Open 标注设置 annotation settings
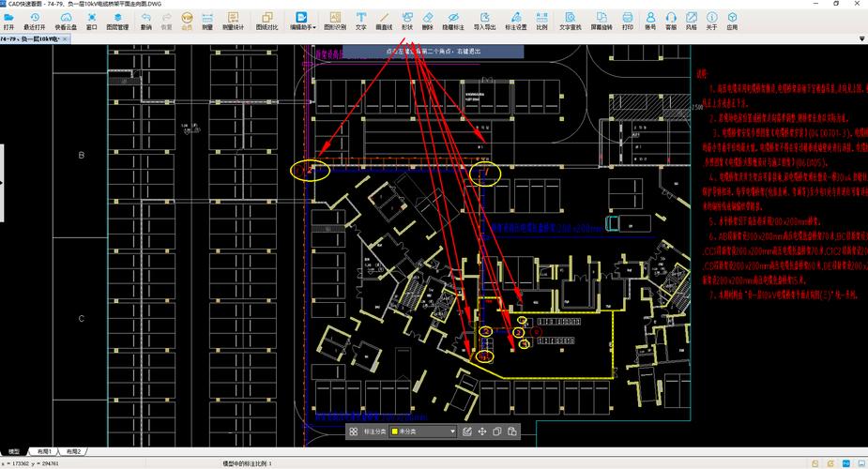The width and height of the screenshot is (868, 469). coord(516,21)
